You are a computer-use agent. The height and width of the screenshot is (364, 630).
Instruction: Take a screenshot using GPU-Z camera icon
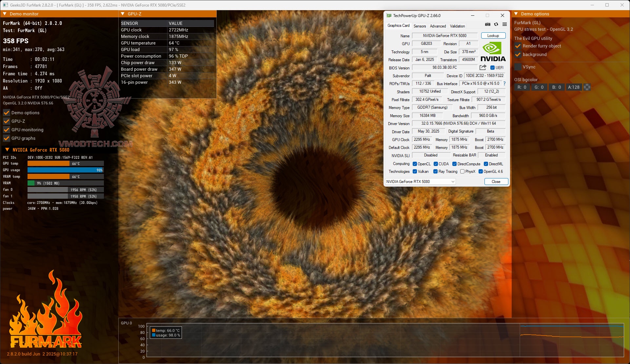(x=487, y=24)
